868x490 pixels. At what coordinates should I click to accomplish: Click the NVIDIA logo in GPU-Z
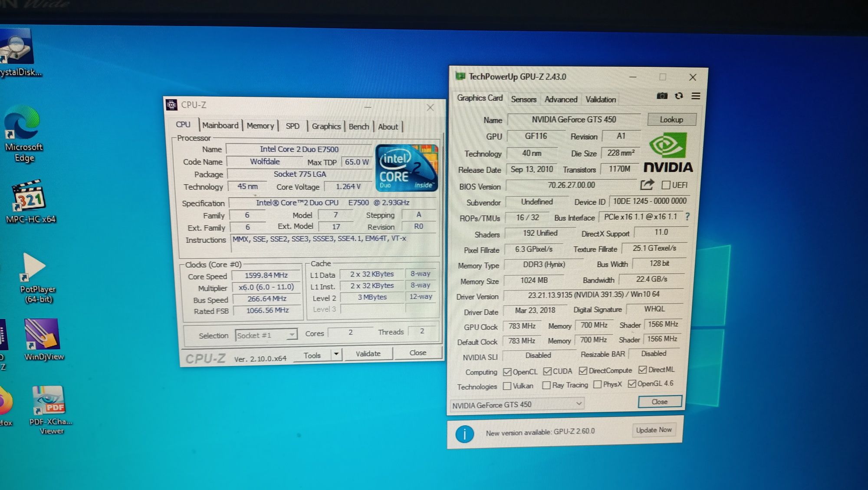[668, 153]
